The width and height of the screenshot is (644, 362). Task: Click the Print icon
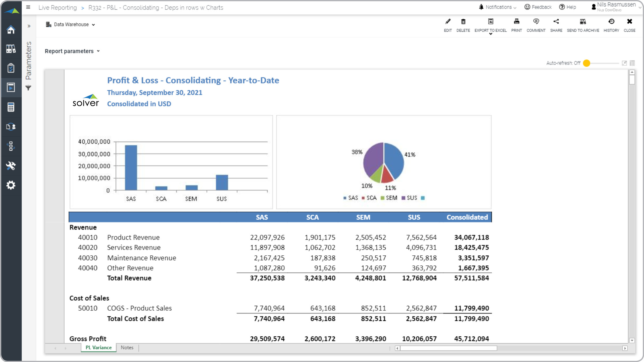point(517,22)
